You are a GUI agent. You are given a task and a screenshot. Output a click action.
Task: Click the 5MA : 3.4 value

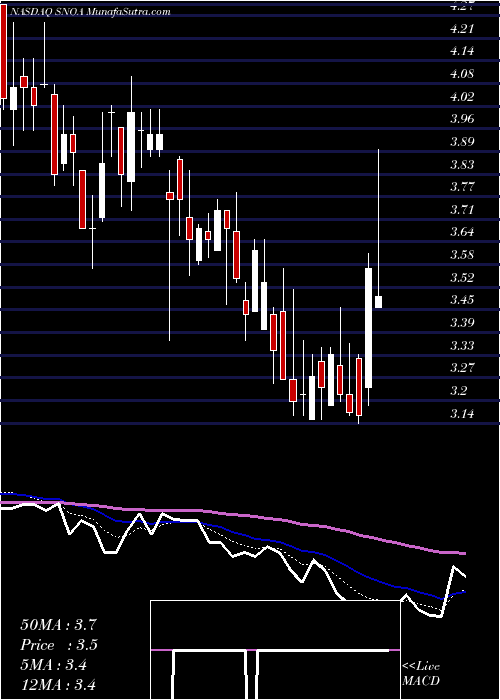click(54, 665)
